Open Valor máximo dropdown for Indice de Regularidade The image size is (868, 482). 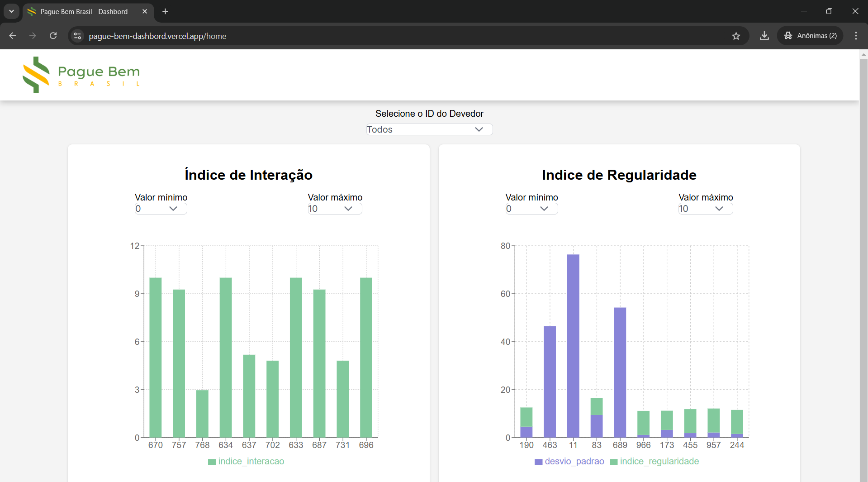point(705,209)
